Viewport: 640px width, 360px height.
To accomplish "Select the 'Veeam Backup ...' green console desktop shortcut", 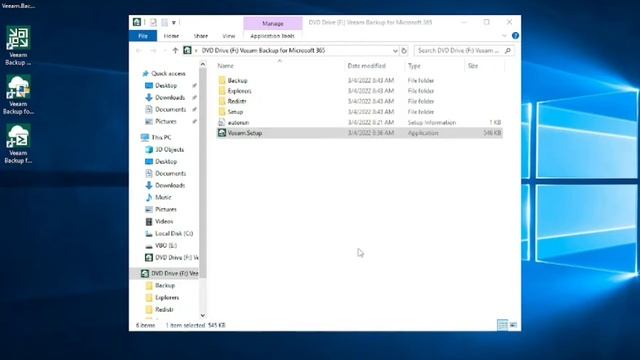I will [18, 46].
